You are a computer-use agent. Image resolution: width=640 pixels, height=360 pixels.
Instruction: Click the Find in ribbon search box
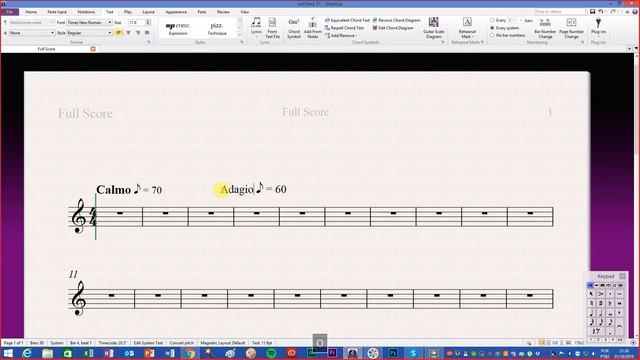click(560, 12)
